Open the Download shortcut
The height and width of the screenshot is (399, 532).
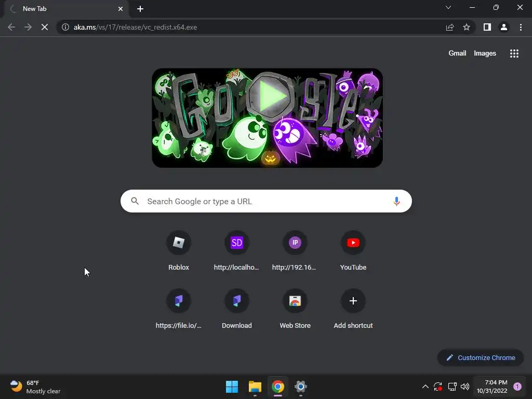pos(236,309)
